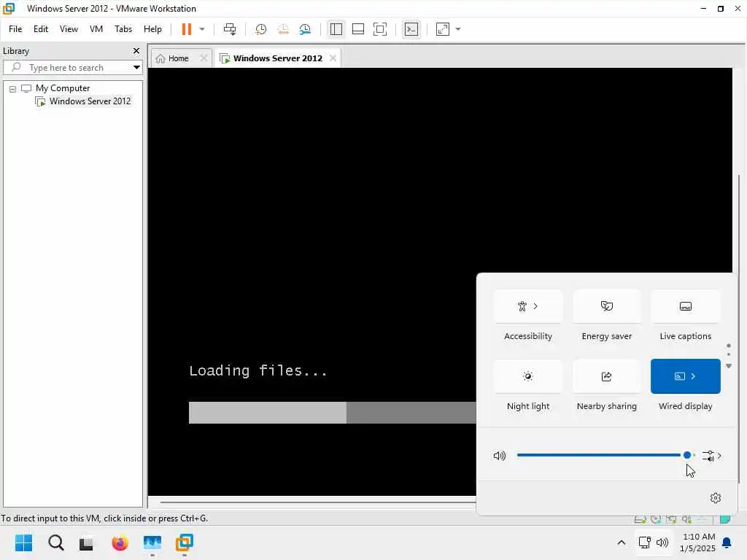
Task: Revert VM to previous snapshot
Action: 283,29
